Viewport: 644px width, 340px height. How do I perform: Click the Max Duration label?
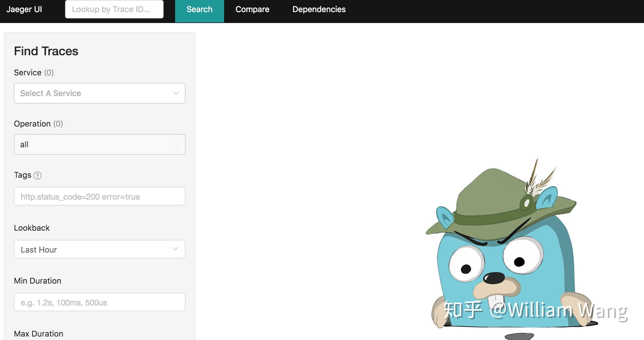coord(39,334)
